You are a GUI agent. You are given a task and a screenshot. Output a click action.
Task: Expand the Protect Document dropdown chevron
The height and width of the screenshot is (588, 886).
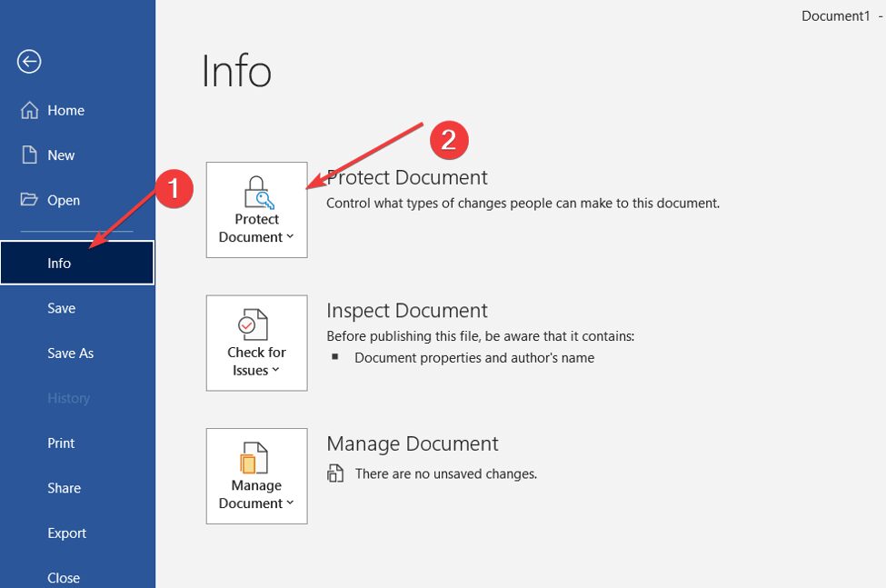(x=289, y=237)
